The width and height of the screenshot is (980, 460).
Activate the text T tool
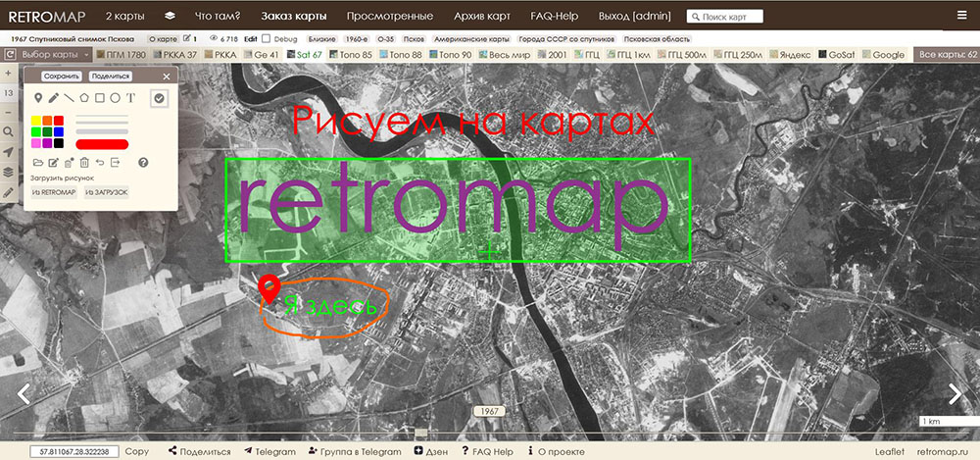point(130,98)
